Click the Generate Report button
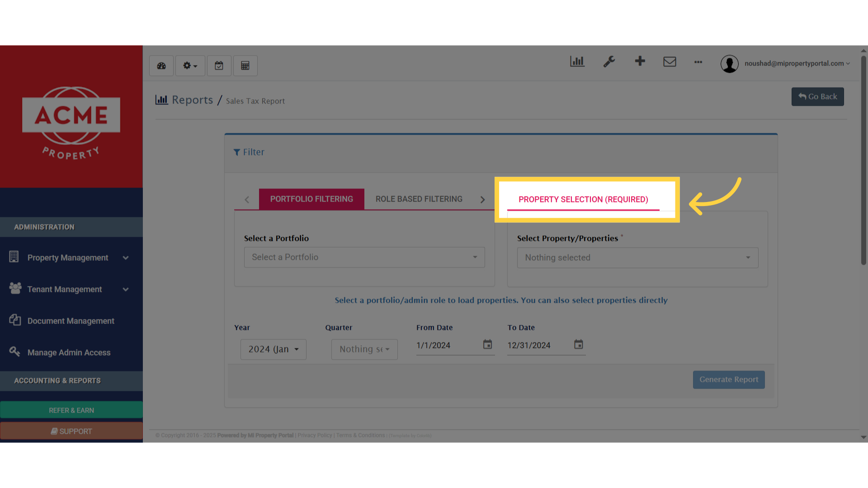Image resolution: width=868 pixels, height=488 pixels. pyautogui.click(x=729, y=380)
